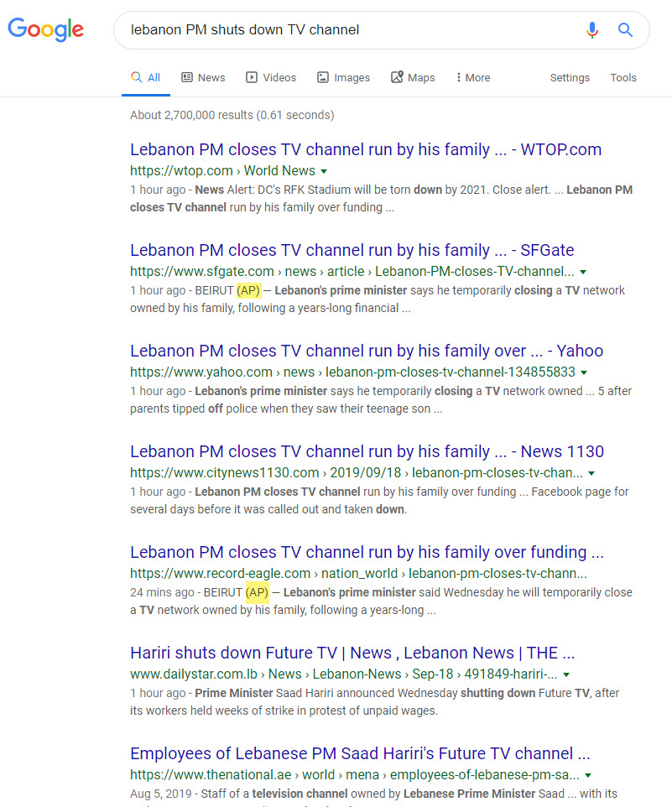672x807 pixels.
Task: Expand dropdown arrow beside wtop.com URL
Action: tap(325, 171)
